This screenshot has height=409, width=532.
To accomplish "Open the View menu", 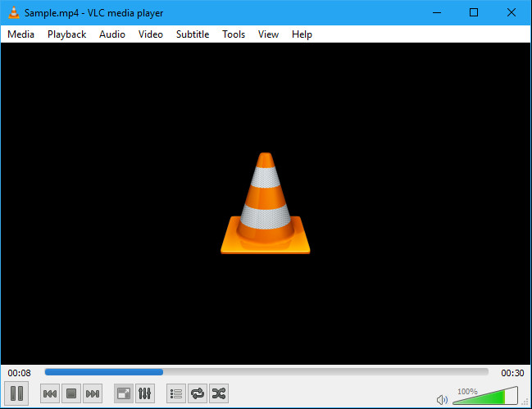I will tap(268, 34).
